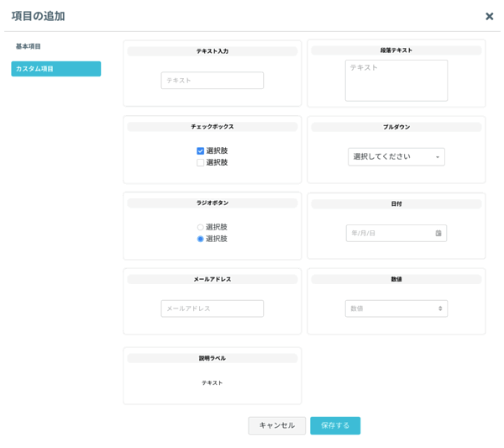Choose the 説明ラベル item card
This screenshot has width=504, height=448.
(213, 376)
